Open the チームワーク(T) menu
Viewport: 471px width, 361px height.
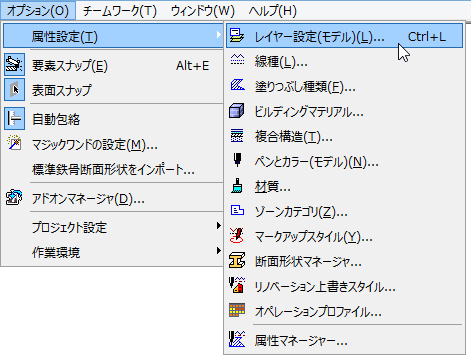click(x=120, y=11)
